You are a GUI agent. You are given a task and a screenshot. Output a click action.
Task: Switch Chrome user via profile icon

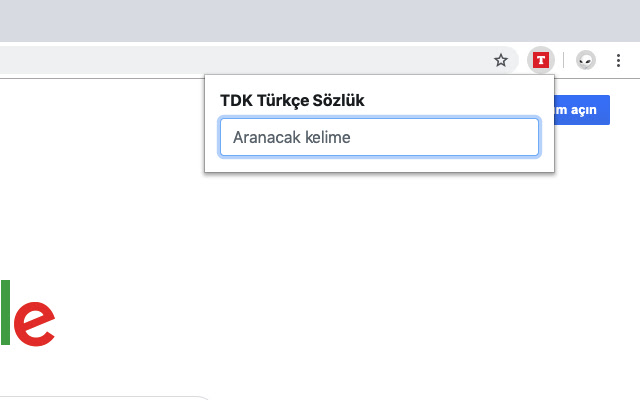pyautogui.click(x=586, y=60)
